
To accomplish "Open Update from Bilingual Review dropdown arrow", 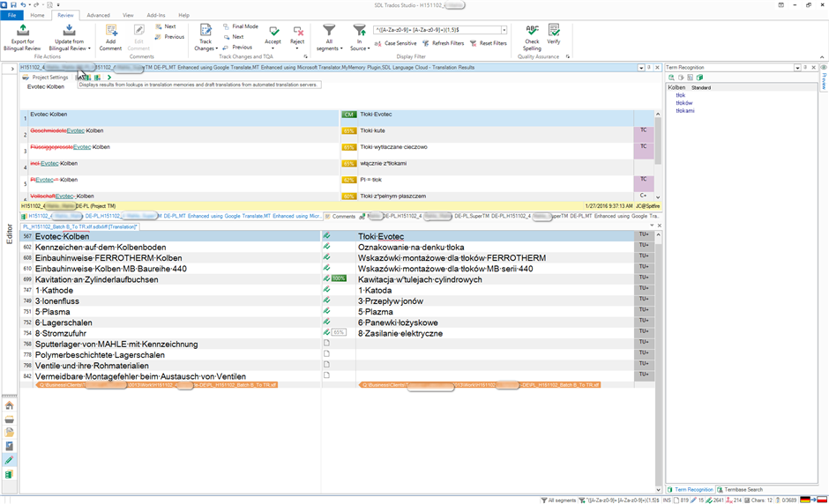I will tap(89, 48).
